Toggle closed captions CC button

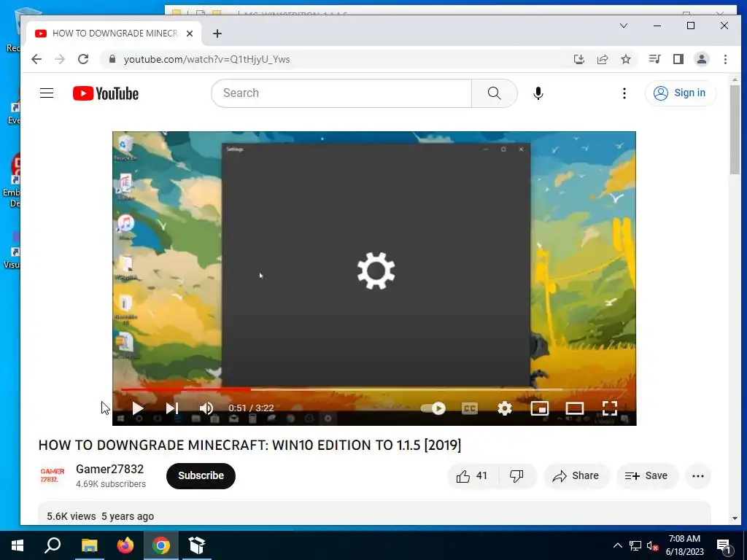(x=470, y=408)
